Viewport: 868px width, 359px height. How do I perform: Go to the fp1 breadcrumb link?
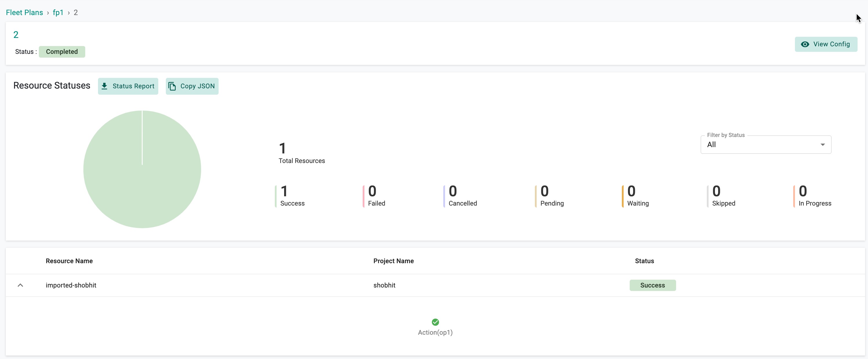pyautogui.click(x=58, y=12)
